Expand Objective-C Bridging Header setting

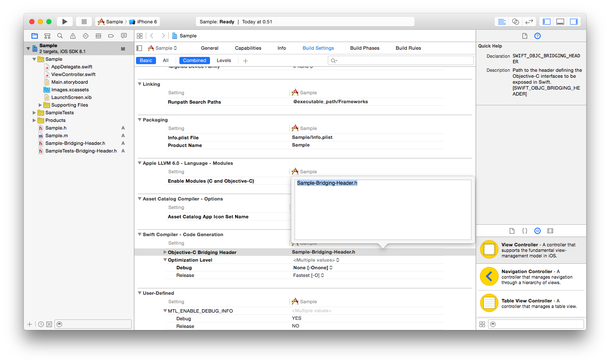(x=165, y=252)
